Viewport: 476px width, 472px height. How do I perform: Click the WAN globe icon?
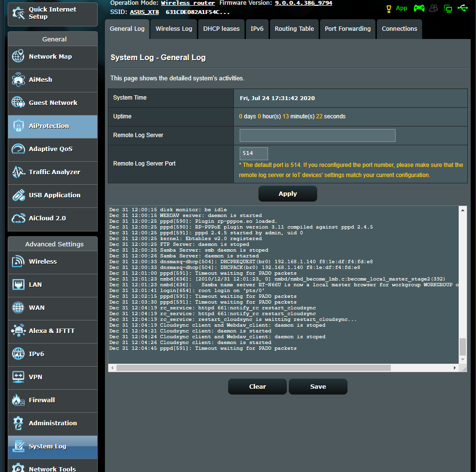pyautogui.click(x=18, y=307)
